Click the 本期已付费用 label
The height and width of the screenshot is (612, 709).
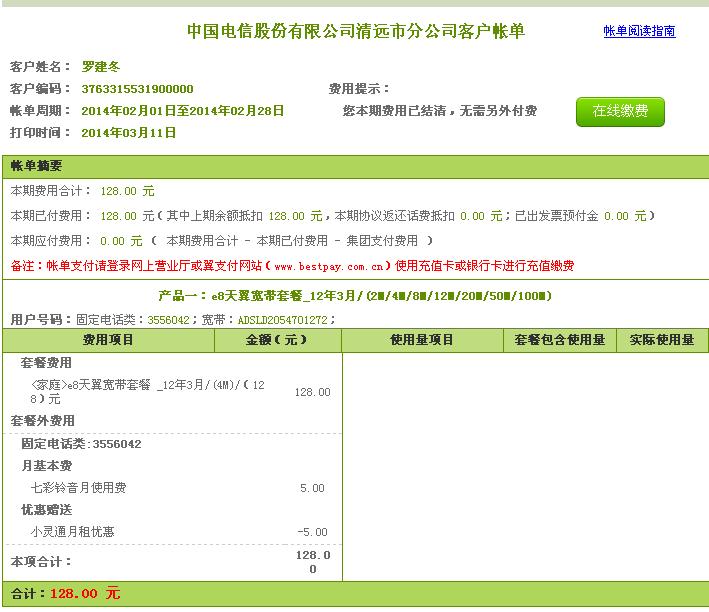(50, 216)
